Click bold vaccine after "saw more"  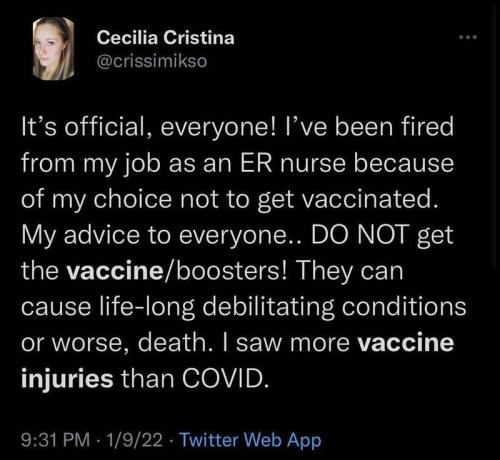pyautogui.click(x=406, y=343)
